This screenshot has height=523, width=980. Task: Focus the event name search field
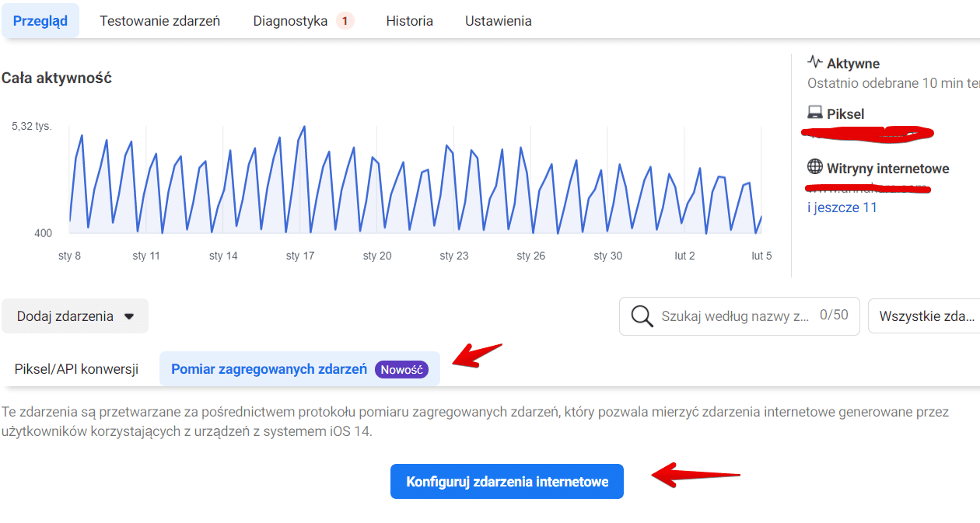point(735,316)
